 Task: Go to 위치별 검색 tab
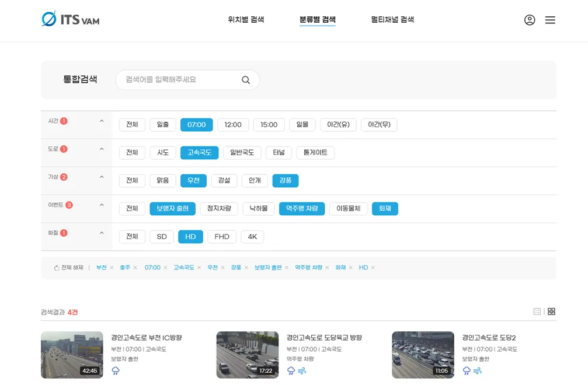pos(246,19)
